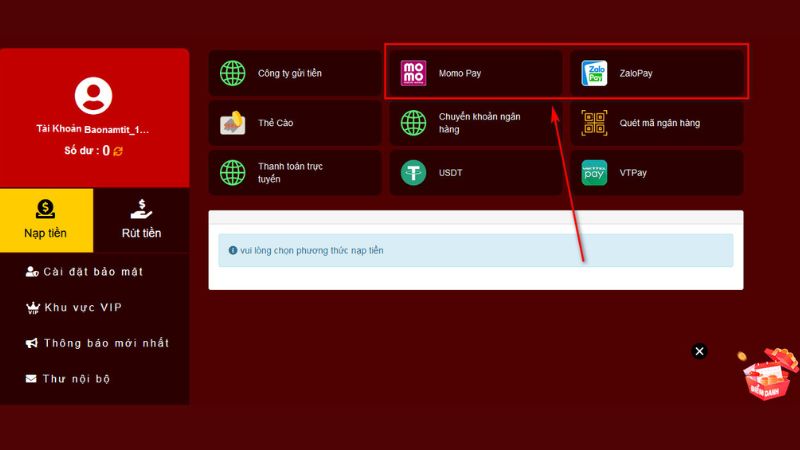
Task: Open Khu vực VIP section
Action: pyautogui.click(x=74, y=308)
